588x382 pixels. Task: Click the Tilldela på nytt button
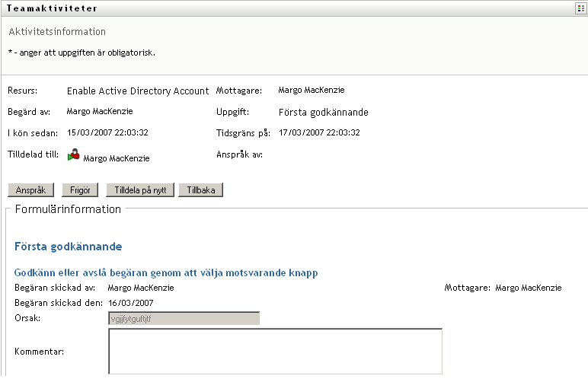coord(141,190)
